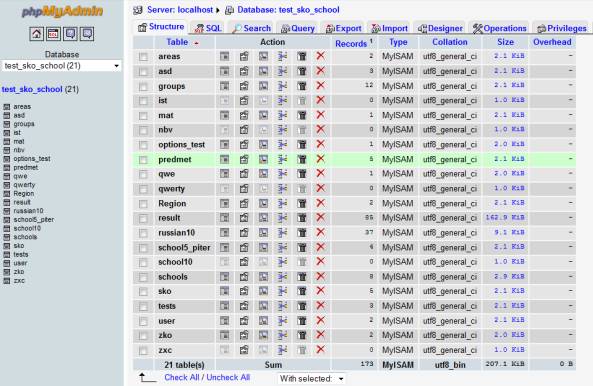593x386 pixels.
Task: Open russian10 table in sidebar
Action: [28, 211]
